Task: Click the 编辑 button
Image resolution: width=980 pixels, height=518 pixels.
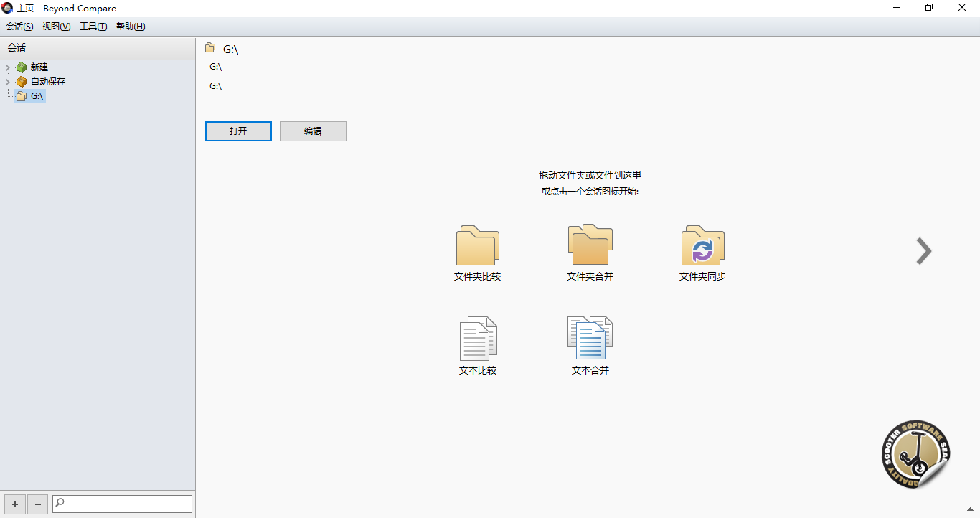Action: pos(313,131)
